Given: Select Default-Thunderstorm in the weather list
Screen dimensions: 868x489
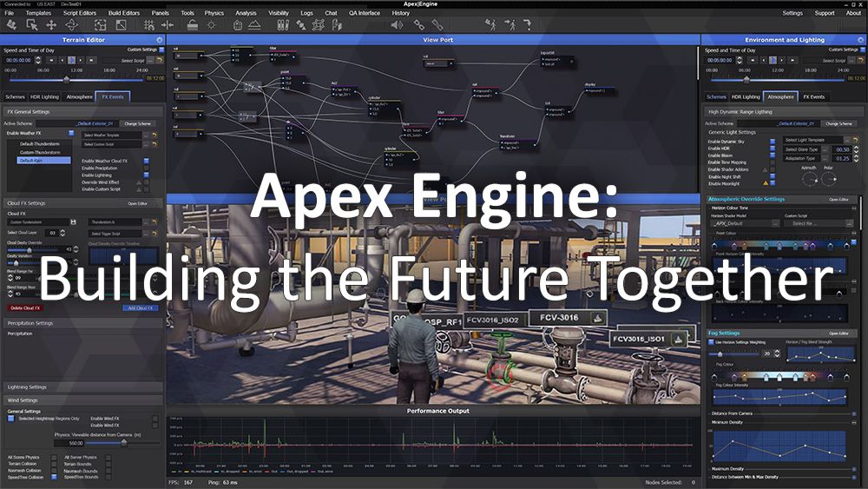Looking at the screenshot, I should pyautogui.click(x=40, y=143).
